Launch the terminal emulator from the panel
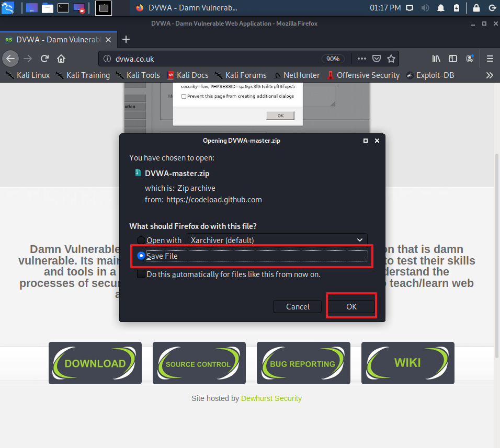This screenshot has height=448, width=500. (x=63, y=8)
